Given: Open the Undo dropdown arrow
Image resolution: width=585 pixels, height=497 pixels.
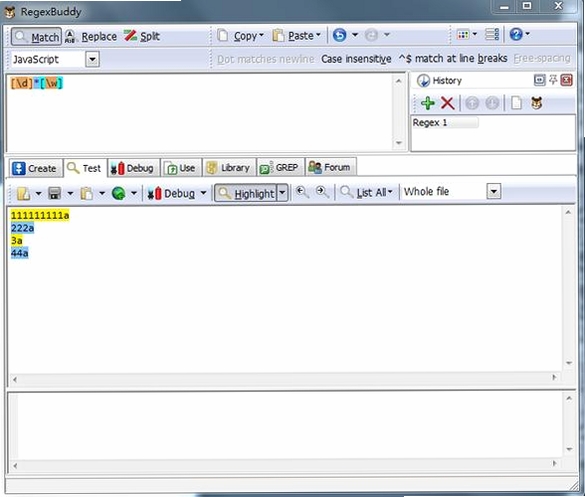Looking at the screenshot, I should pos(355,35).
